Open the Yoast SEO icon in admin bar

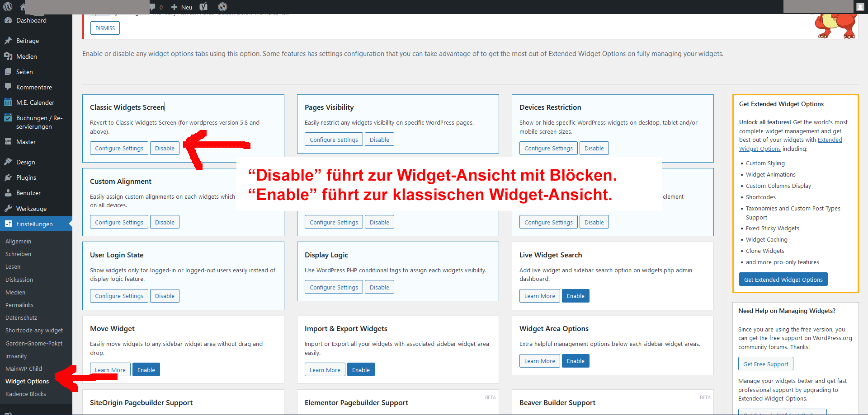coord(203,7)
